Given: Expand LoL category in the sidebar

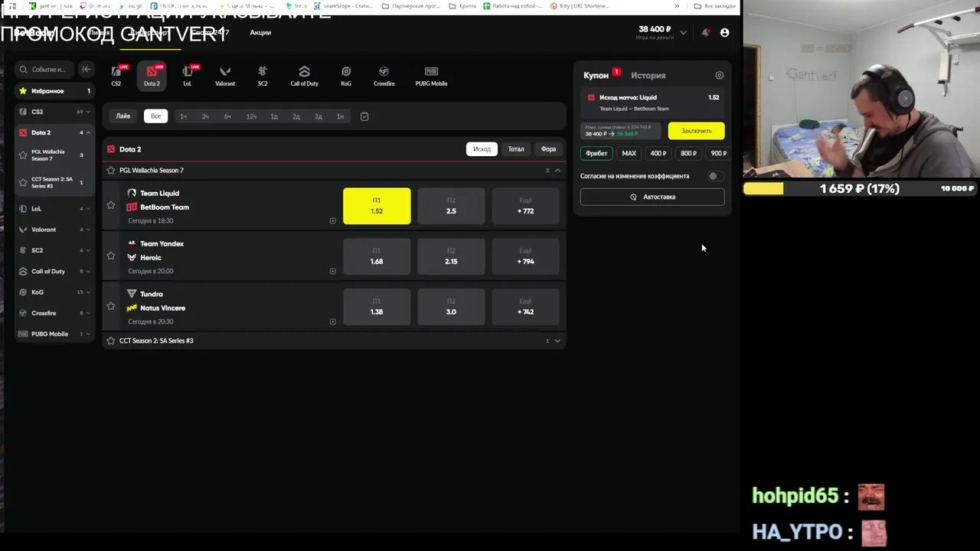Looking at the screenshot, I should (88, 208).
